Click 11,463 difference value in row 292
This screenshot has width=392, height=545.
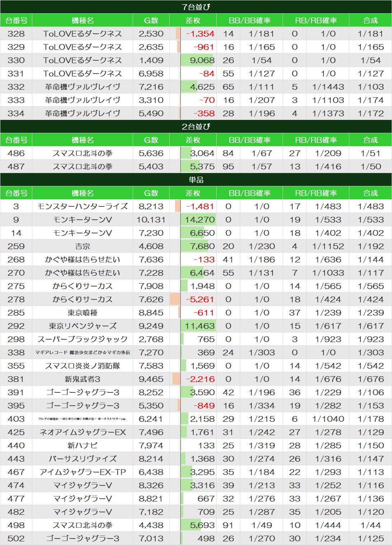[200, 326]
